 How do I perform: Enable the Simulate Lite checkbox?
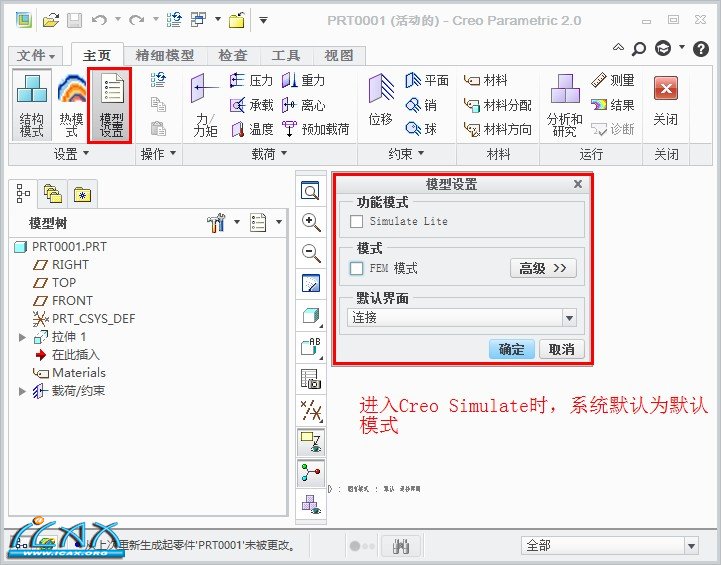pos(356,222)
